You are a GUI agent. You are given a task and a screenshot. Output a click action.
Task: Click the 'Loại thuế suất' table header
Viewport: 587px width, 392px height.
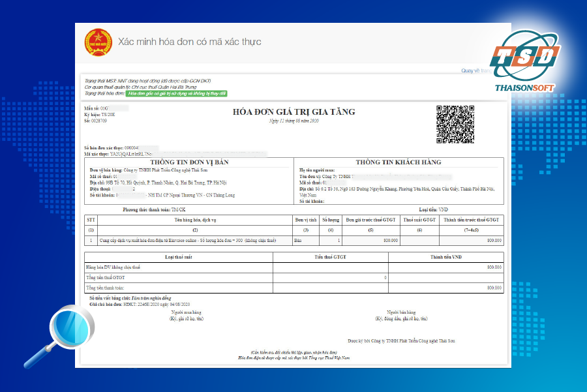point(179,257)
